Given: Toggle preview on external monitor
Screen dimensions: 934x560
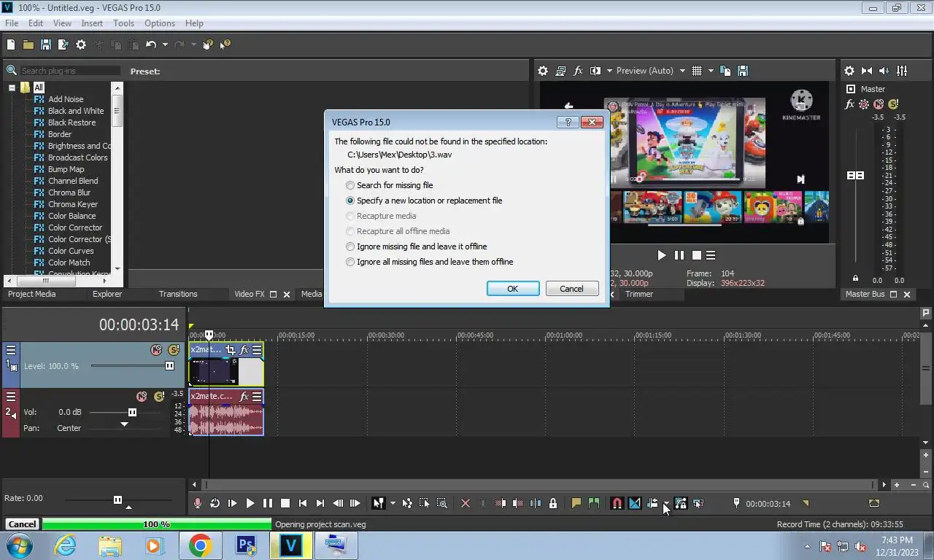Looking at the screenshot, I should (x=560, y=71).
